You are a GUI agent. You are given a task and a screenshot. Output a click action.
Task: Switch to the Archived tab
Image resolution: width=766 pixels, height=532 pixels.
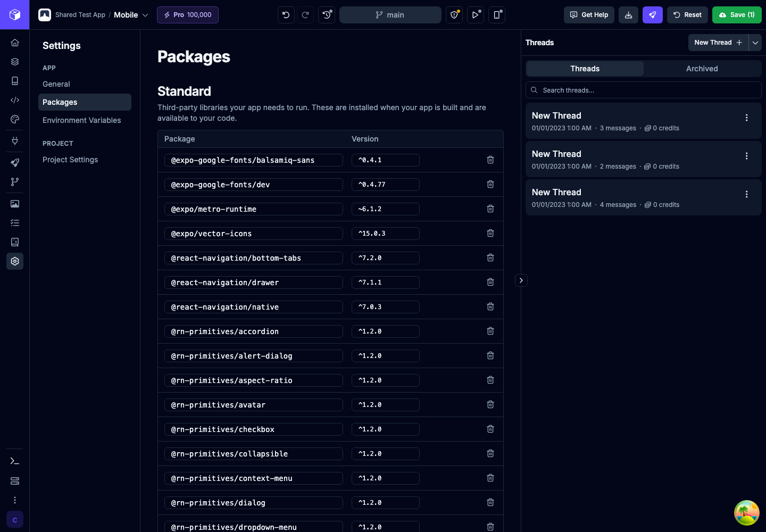[x=702, y=69]
